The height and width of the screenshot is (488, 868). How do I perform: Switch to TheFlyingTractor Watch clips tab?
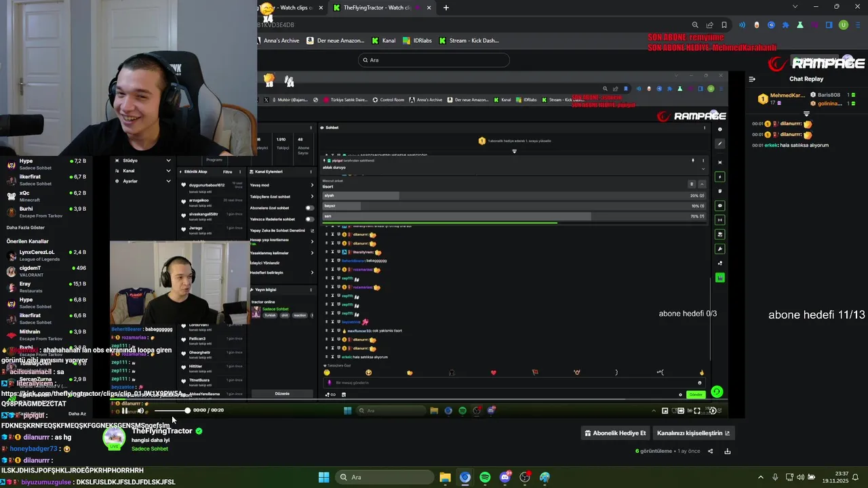click(382, 7)
